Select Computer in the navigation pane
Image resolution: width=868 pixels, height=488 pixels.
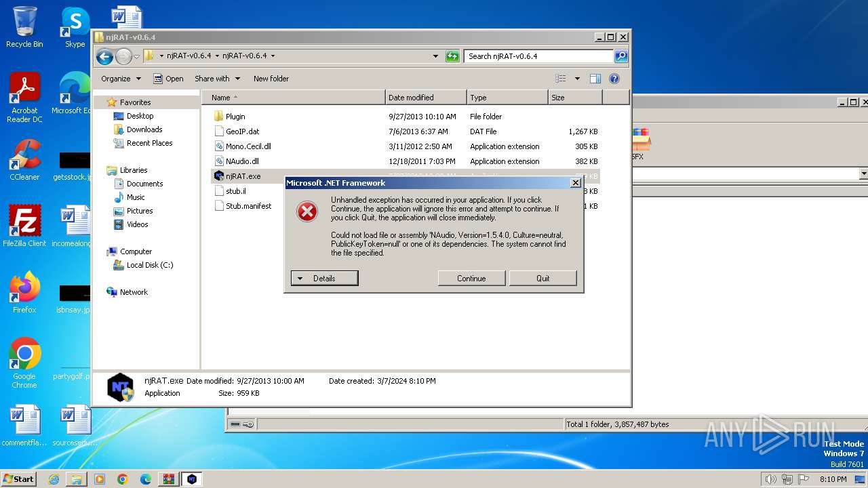coord(136,251)
